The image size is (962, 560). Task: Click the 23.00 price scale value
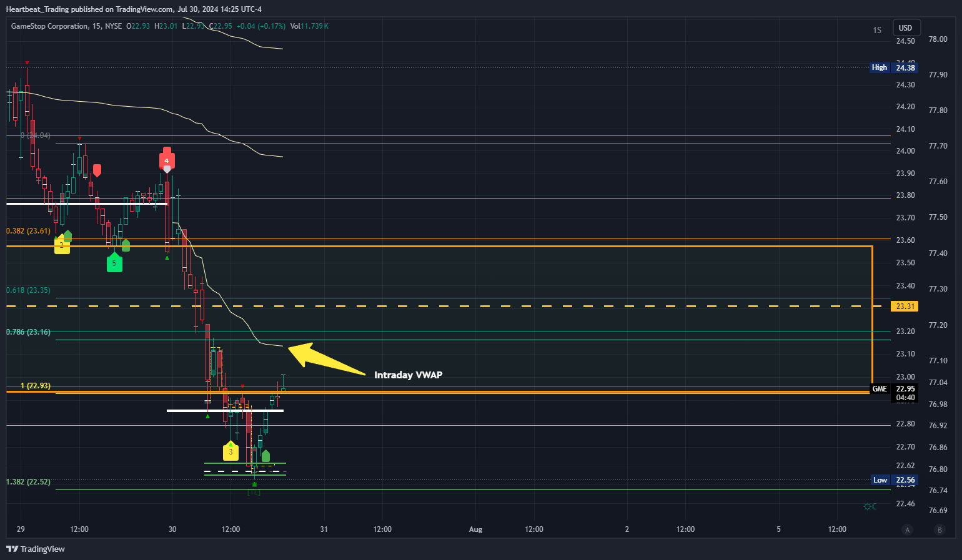(906, 377)
